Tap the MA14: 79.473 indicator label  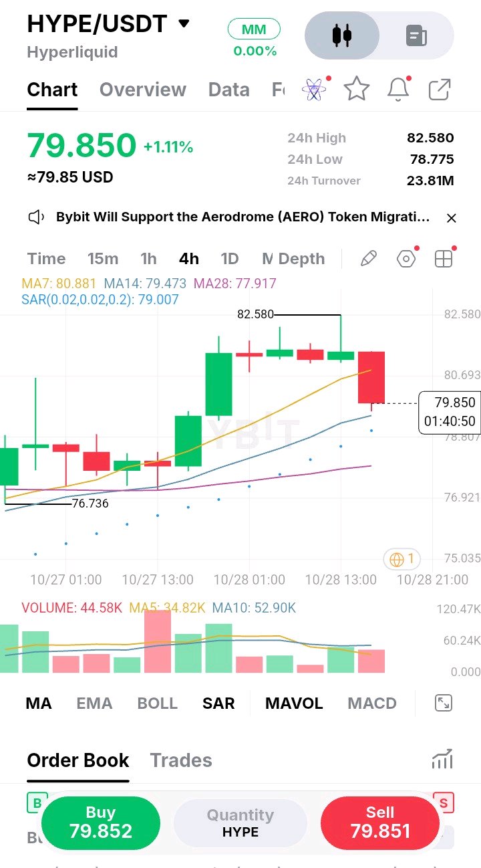point(145,284)
